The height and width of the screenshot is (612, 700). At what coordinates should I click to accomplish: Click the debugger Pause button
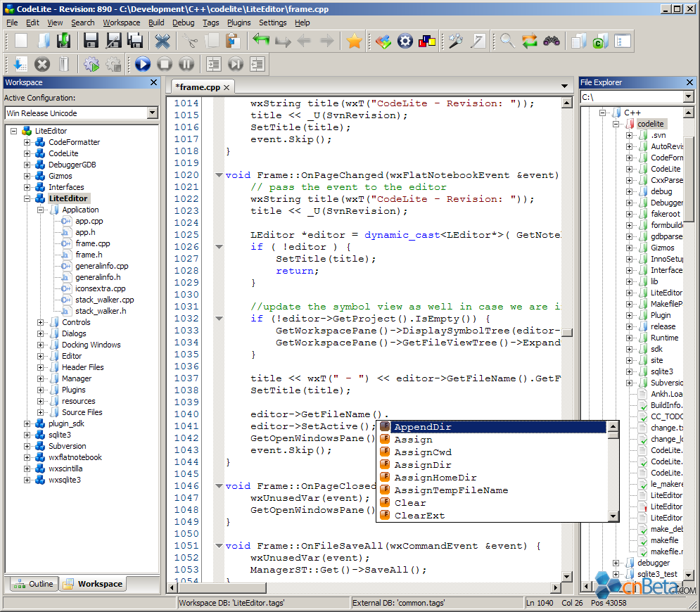pos(186,64)
